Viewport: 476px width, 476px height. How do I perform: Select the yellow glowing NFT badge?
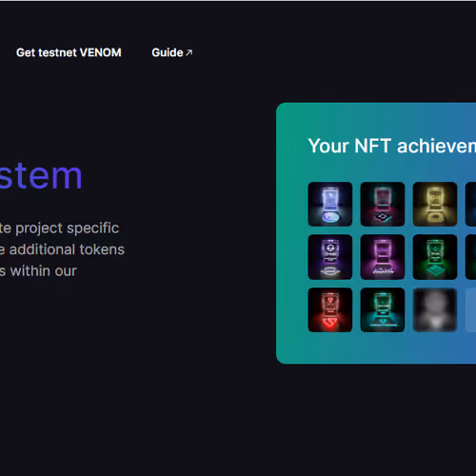pos(435,204)
